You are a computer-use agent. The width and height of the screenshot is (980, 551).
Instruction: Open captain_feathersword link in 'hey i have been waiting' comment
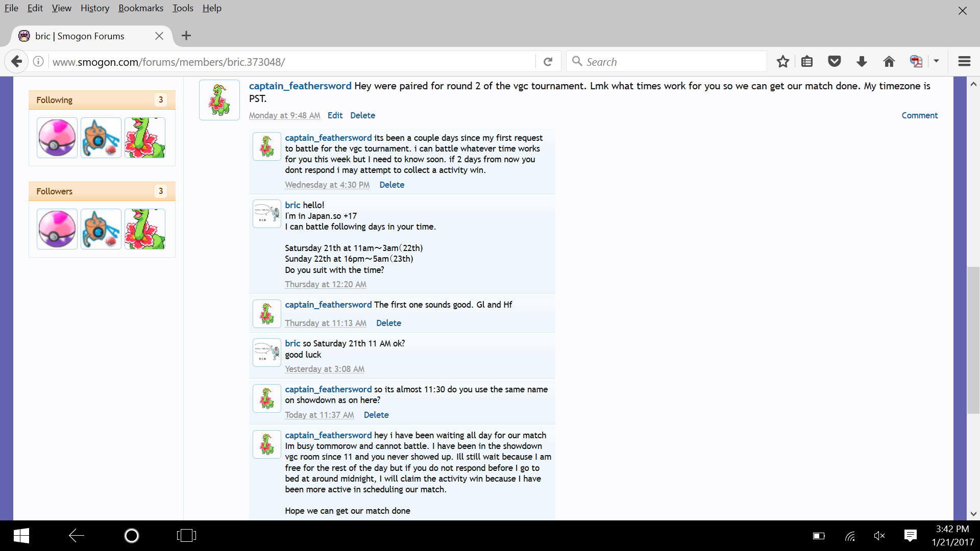pos(328,435)
